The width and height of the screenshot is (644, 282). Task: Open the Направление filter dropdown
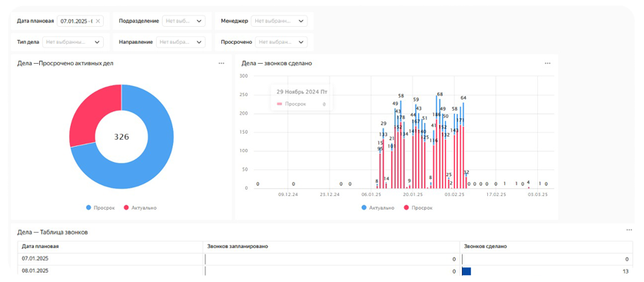(181, 41)
